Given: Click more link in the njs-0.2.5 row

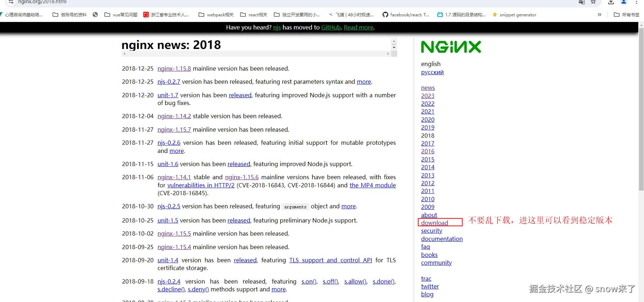Looking at the screenshot, I should pos(348,206).
